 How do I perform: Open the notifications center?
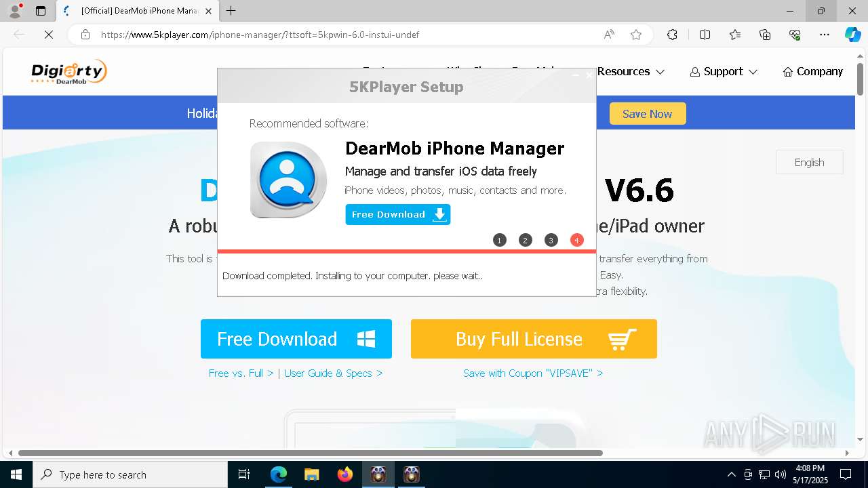click(846, 474)
